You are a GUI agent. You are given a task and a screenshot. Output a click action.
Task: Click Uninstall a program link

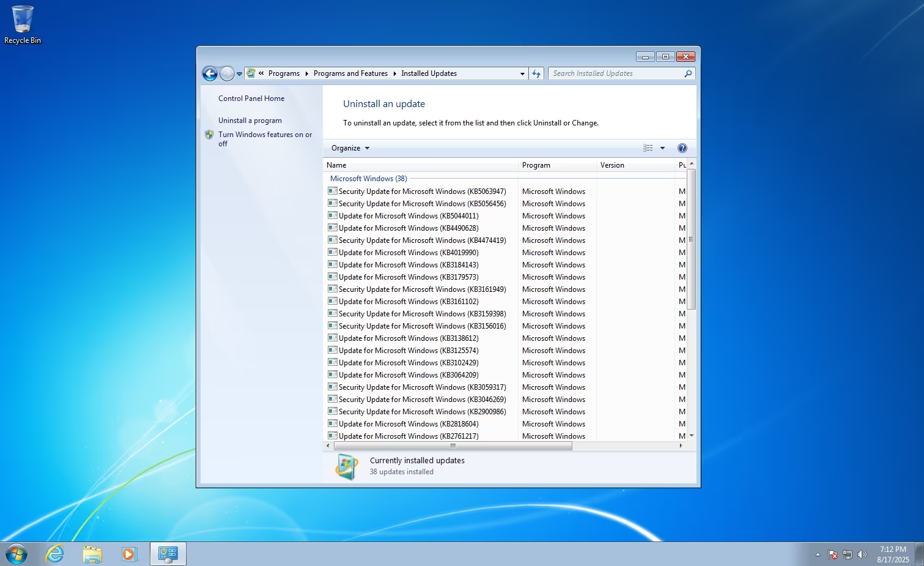coord(250,121)
